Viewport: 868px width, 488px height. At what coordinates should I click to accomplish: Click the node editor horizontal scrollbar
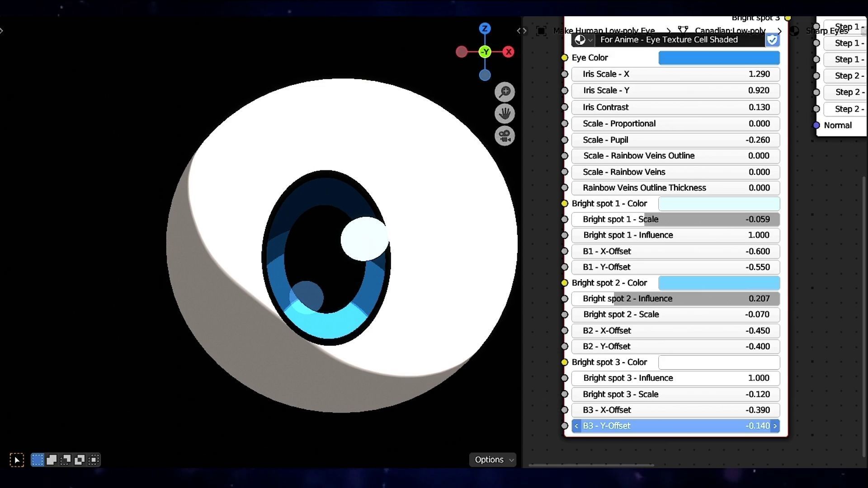point(591,465)
